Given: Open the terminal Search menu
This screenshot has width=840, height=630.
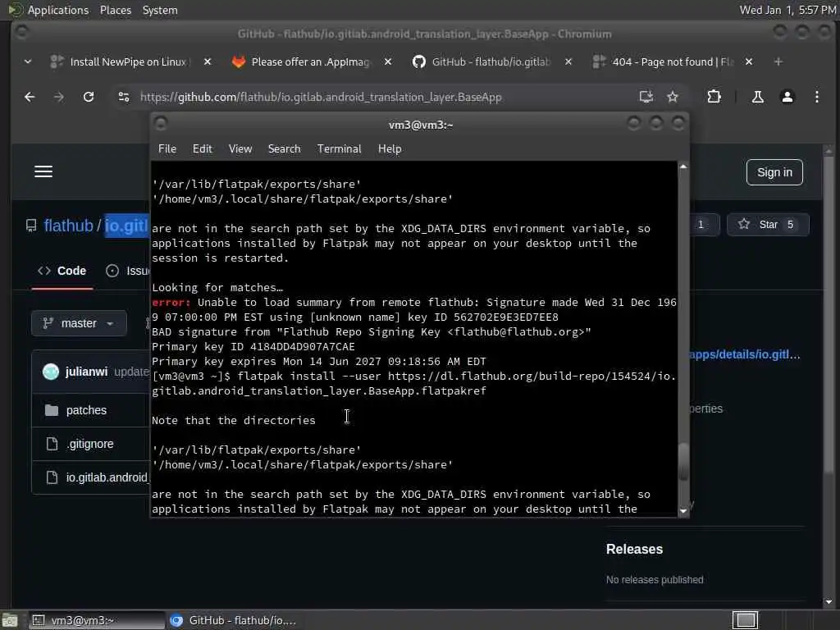Looking at the screenshot, I should pyautogui.click(x=284, y=149).
